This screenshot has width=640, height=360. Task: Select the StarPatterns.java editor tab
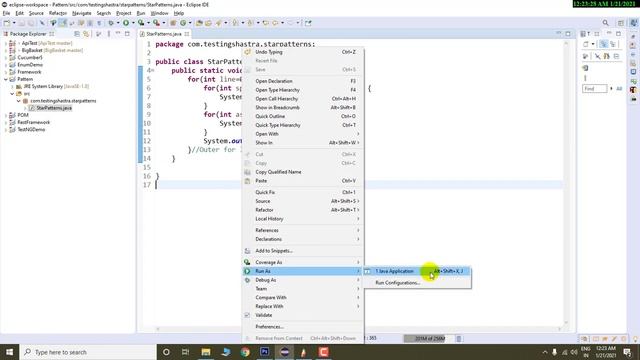164,34
